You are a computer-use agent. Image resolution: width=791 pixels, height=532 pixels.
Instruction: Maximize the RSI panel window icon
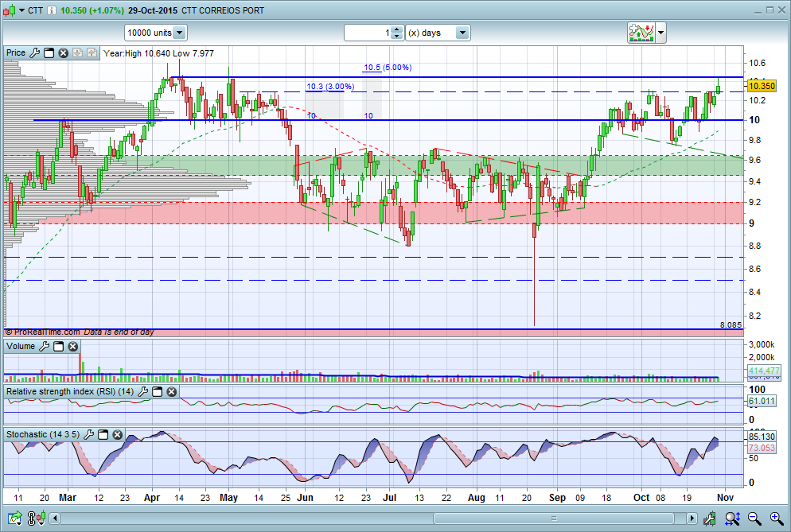pos(158,392)
